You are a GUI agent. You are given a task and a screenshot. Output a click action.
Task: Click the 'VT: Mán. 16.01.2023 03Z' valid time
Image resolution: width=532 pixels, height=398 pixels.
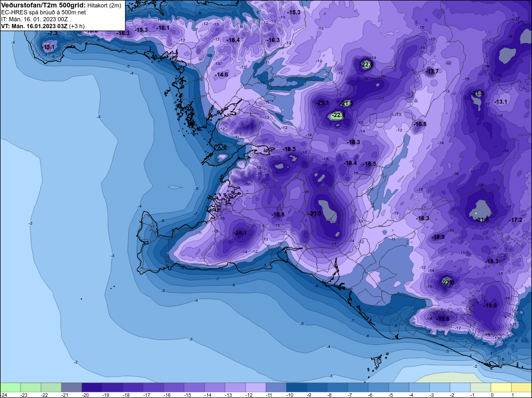click(x=34, y=26)
